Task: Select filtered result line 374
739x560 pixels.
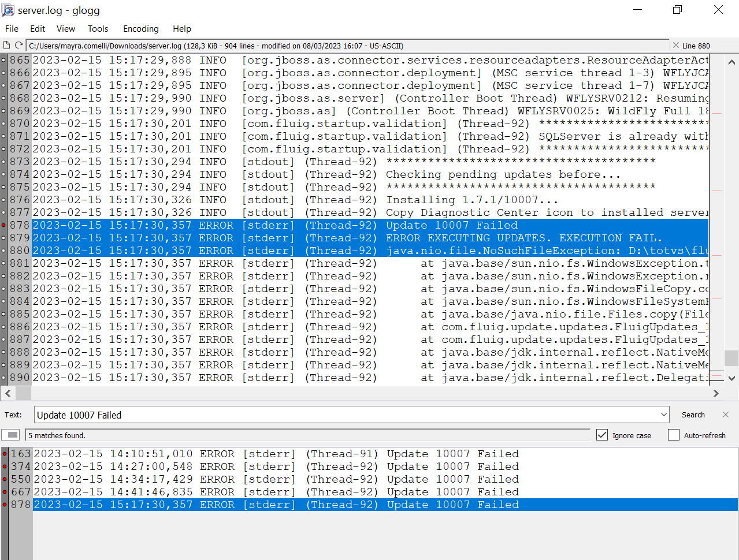Action: (x=385, y=466)
